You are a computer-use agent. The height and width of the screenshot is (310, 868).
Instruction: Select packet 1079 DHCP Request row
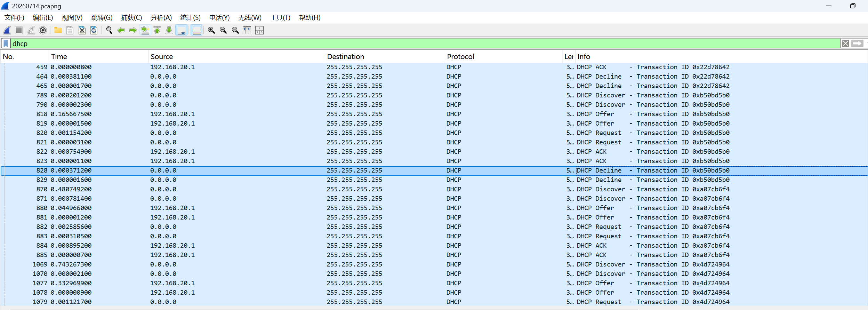point(434,302)
